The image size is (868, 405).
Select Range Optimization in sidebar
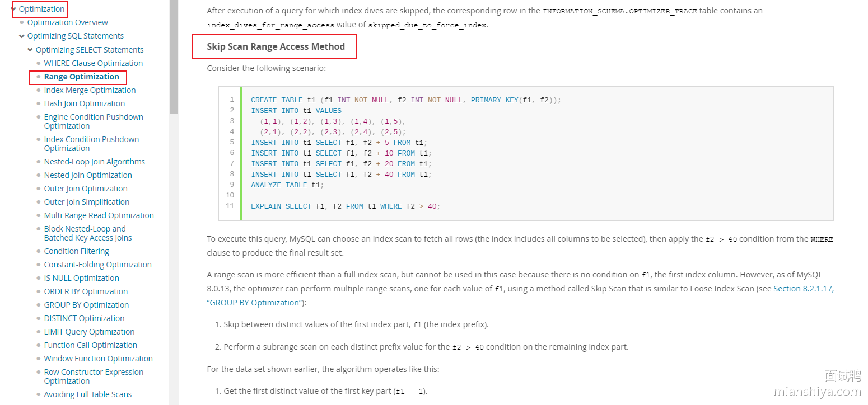pyautogui.click(x=81, y=77)
